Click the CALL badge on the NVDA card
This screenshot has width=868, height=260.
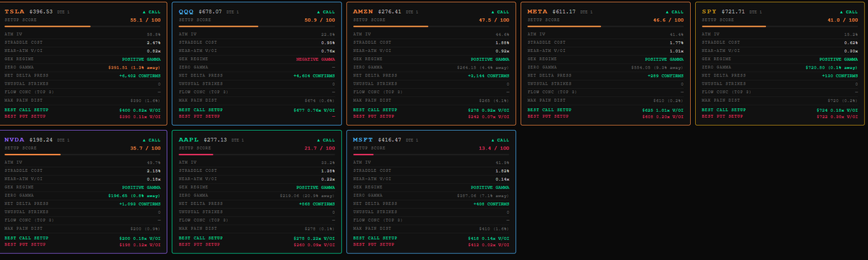click(152, 139)
